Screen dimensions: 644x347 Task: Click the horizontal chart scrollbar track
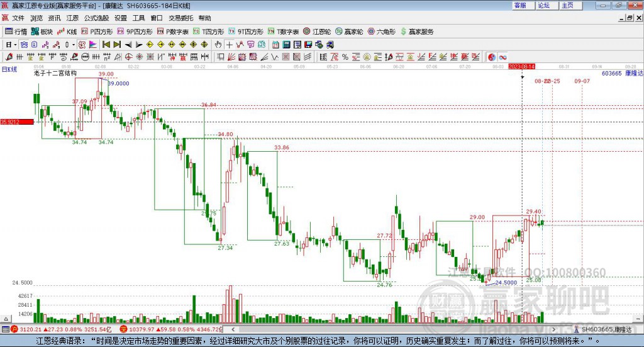[392, 329]
